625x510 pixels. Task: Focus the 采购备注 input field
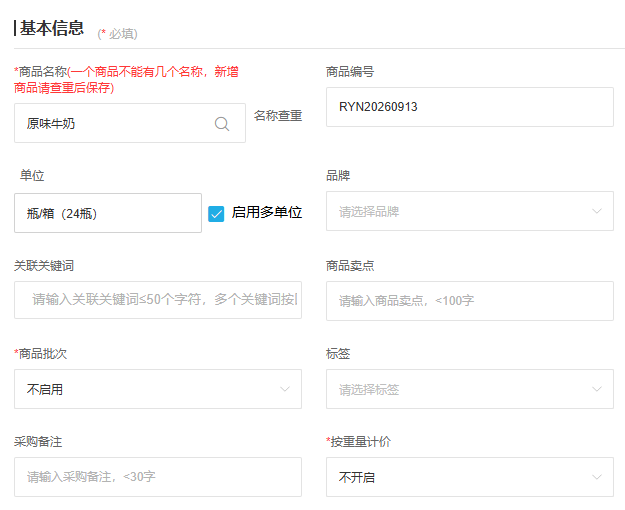point(158,477)
